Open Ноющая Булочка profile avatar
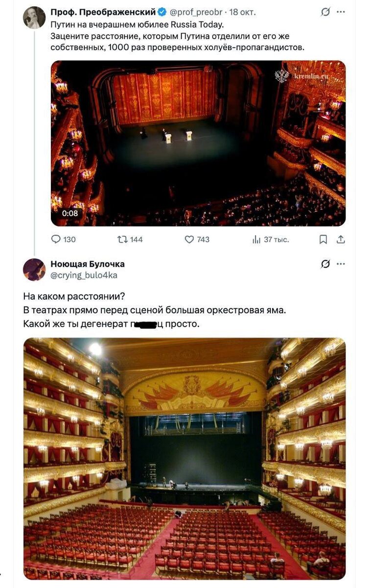368x588 pixels. click(34, 269)
